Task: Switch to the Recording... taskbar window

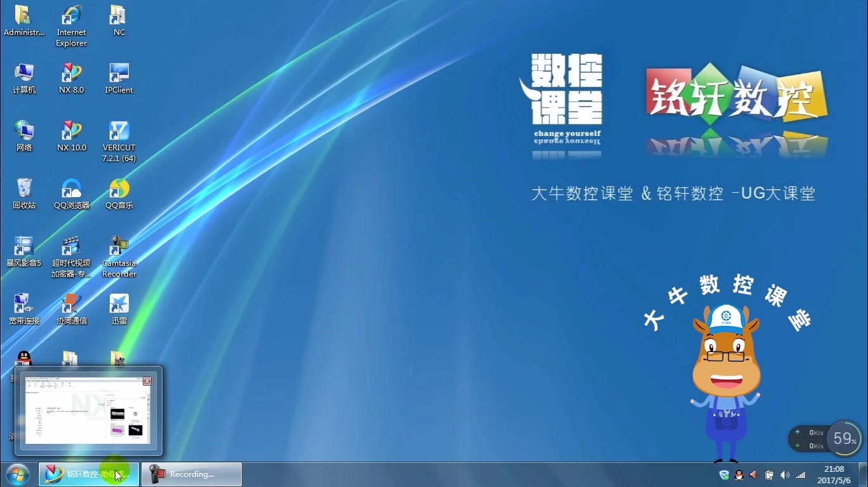Action: click(x=190, y=474)
